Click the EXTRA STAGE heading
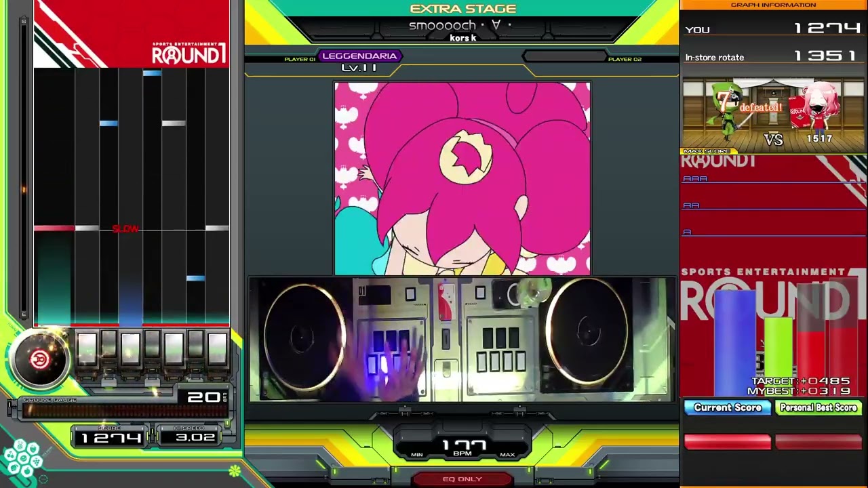This screenshot has height=488, width=868. click(463, 9)
